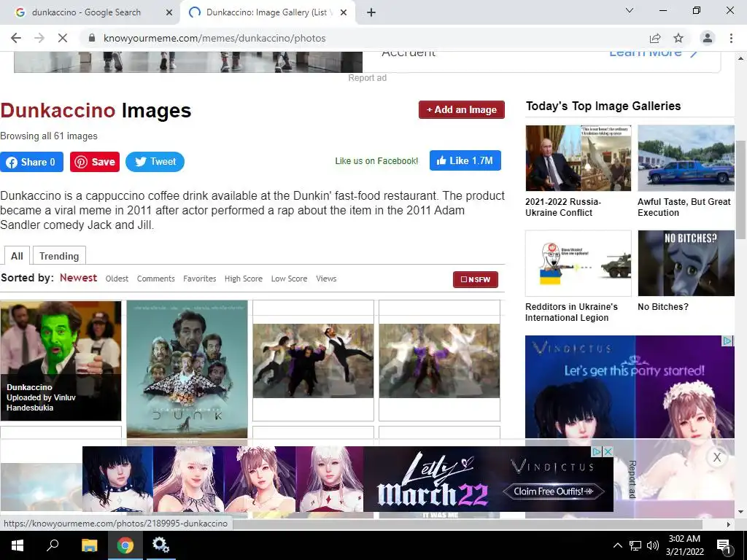Open 2021-2022 Russia-Ukraine Conflict gallery
The image size is (747, 560).
pyautogui.click(x=563, y=207)
